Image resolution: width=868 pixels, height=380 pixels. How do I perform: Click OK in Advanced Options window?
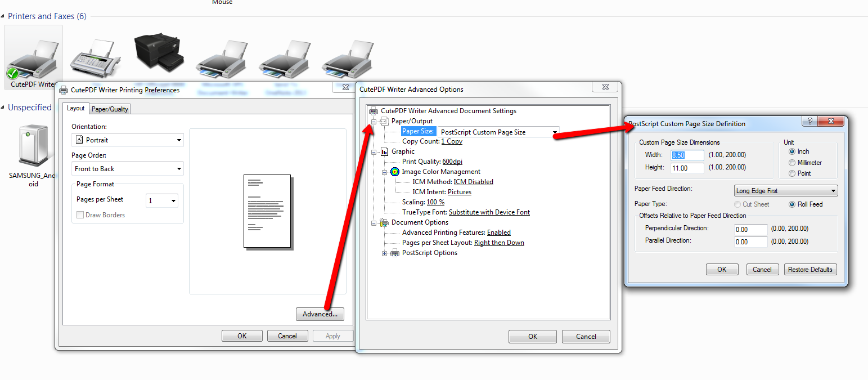[x=533, y=337]
